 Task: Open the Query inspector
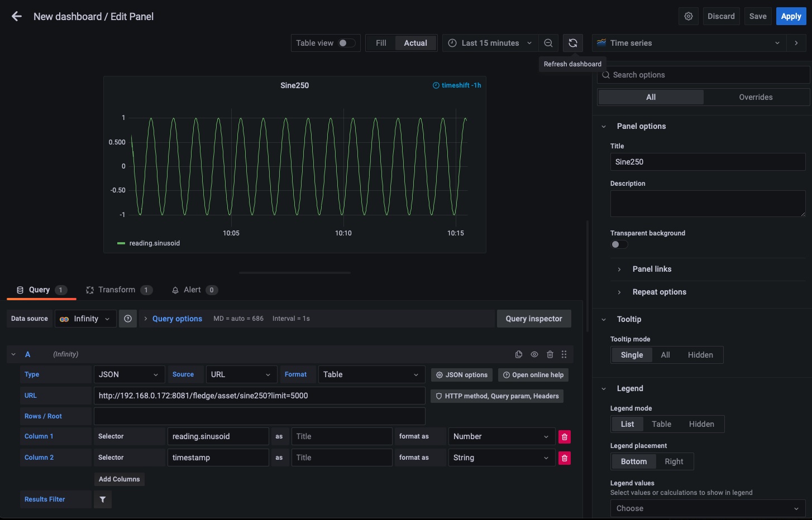(534, 319)
